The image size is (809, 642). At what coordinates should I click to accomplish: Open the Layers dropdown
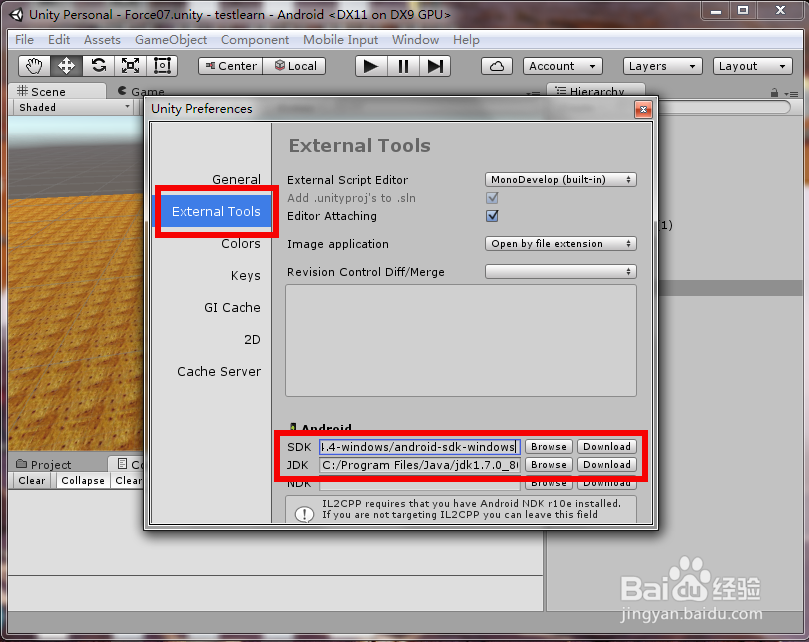tap(662, 66)
